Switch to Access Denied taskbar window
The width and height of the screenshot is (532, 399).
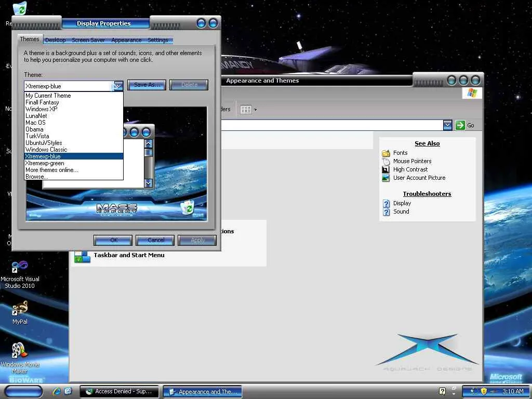119,392
